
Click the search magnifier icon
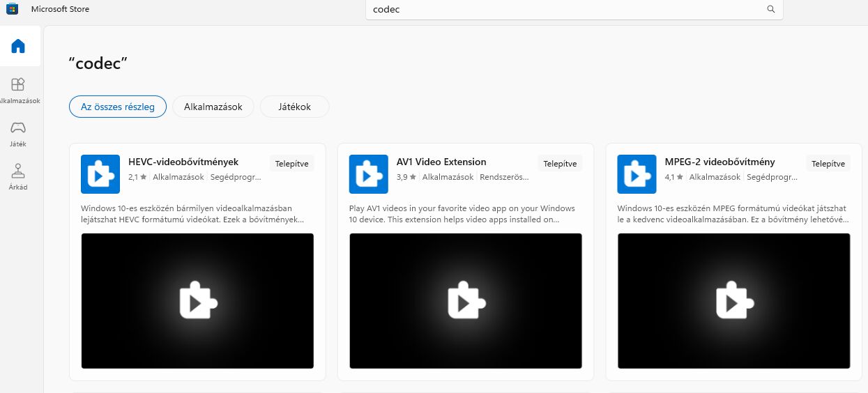pyautogui.click(x=771, y=10)
